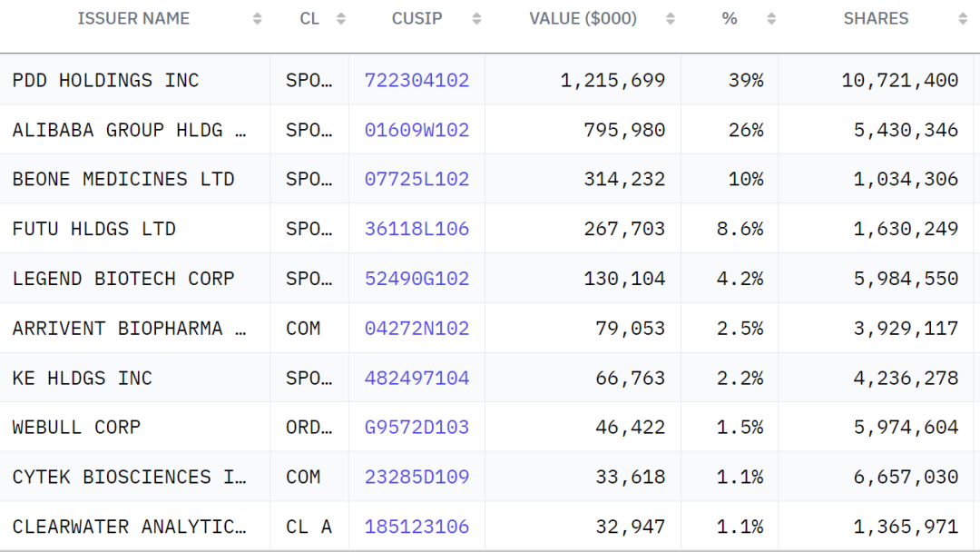The height and width of the screenshot is (552, 980).
Task: Open CUSIP link 36118L106
Action: [416, 229]
